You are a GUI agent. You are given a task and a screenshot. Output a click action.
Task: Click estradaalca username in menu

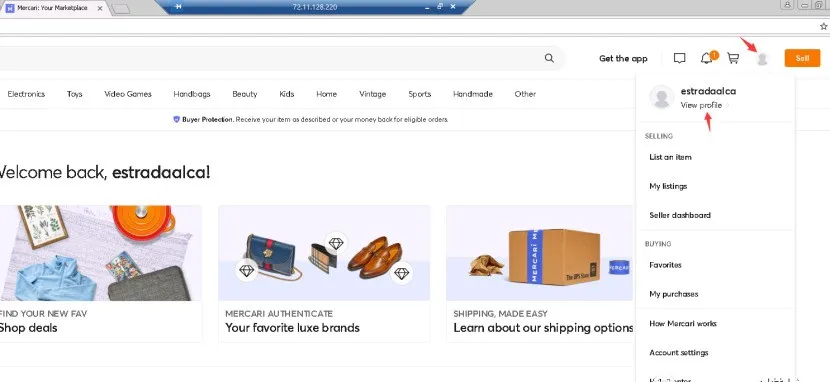[708, 91]
